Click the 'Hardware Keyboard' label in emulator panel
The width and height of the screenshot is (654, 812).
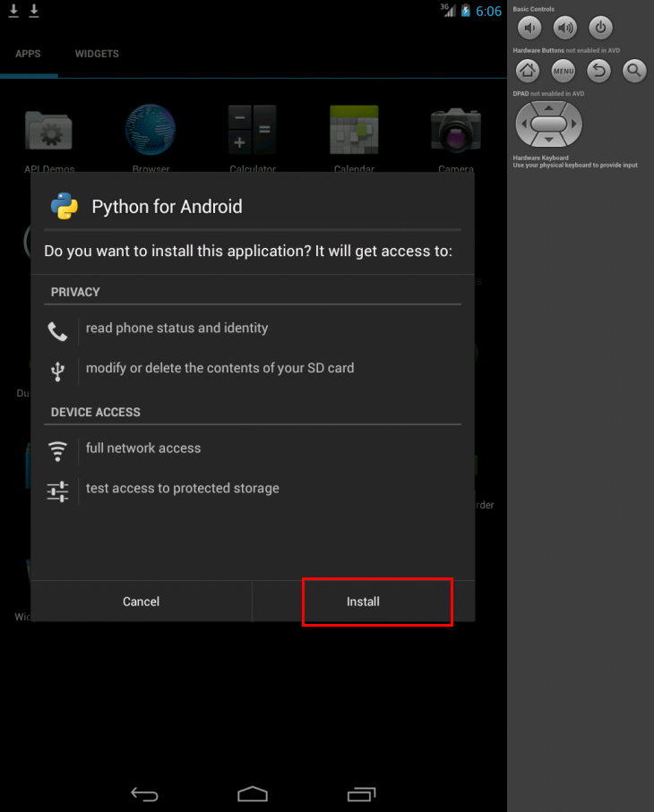pos(540,158)
